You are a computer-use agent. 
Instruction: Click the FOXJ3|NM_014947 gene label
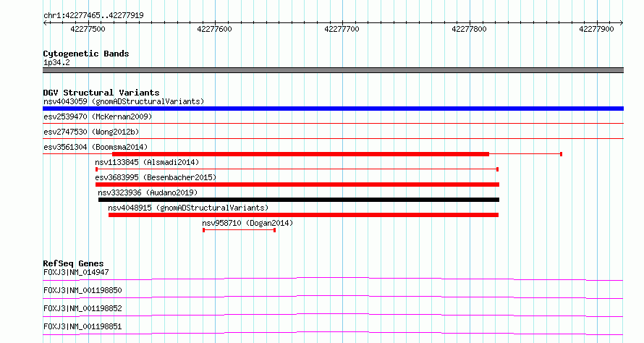pos(76,272)
